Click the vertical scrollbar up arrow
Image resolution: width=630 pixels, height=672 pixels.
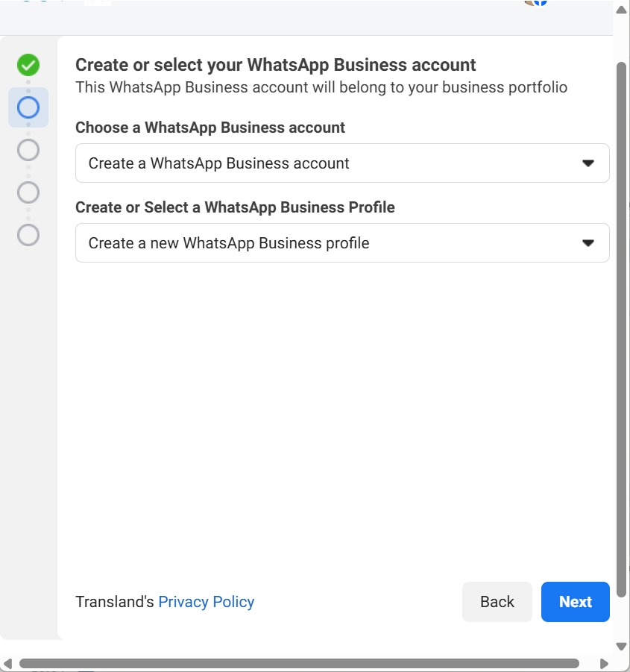tap(622, 10)
